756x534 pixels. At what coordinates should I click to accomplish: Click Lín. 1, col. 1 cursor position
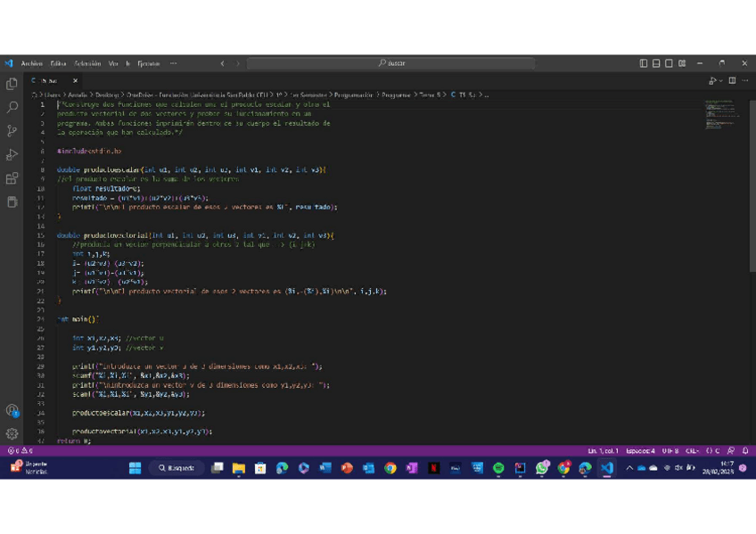(604, 451)
